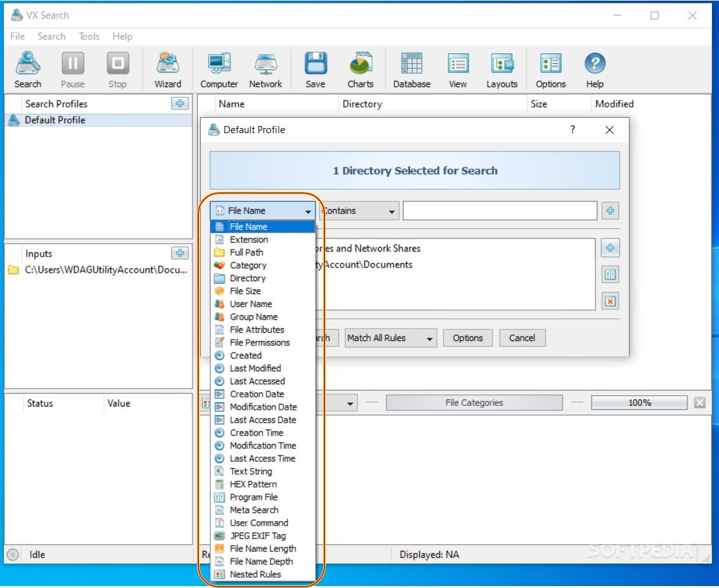Open the Layouts tool
This screenshot has width=719, height=588.
pyautogui.click(x=501, y=69)
